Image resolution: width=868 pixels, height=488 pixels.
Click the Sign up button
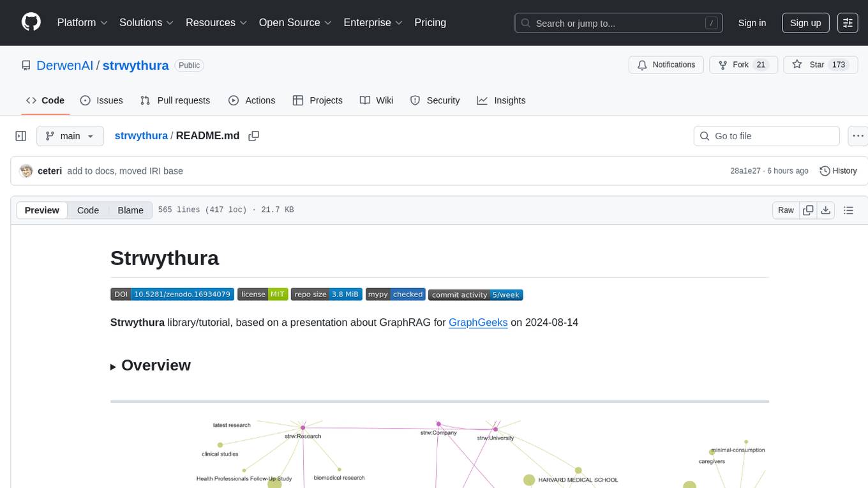(805, 23)
